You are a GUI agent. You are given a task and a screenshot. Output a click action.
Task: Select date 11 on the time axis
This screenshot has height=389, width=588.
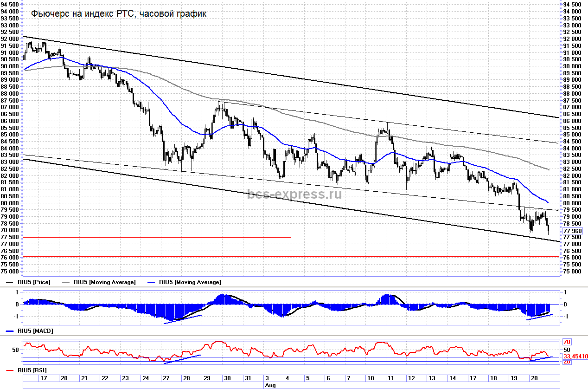(x=390, y=379)
